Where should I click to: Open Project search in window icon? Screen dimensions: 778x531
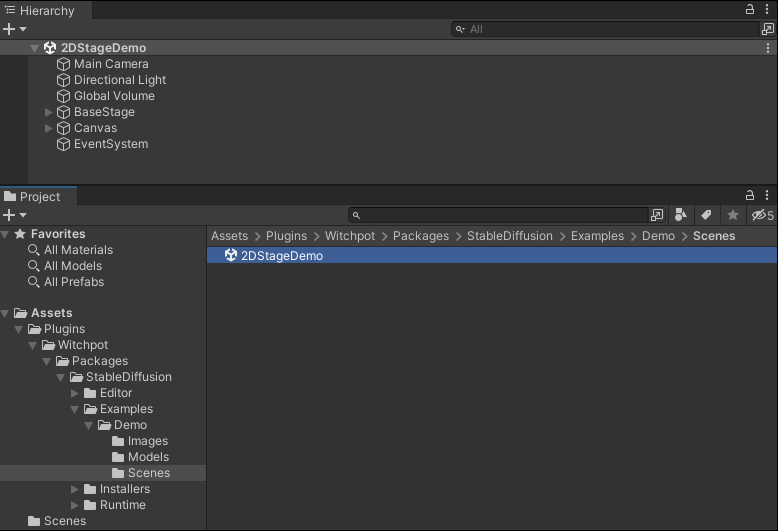coord(657,215)
